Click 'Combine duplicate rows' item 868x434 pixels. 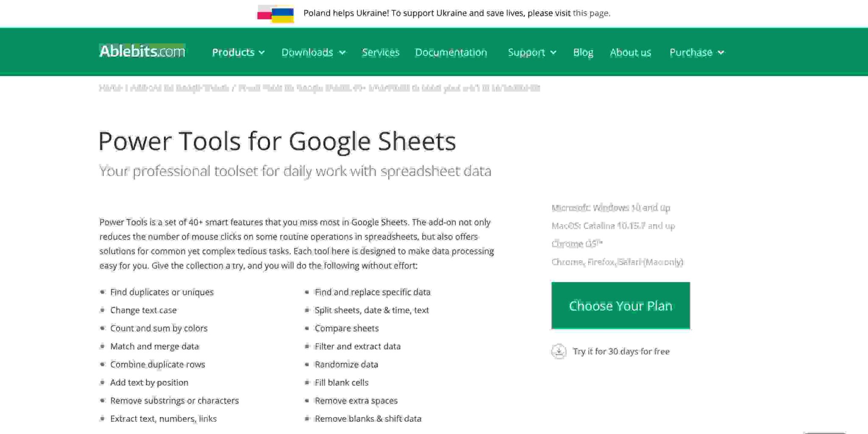[x=158, y=364]
